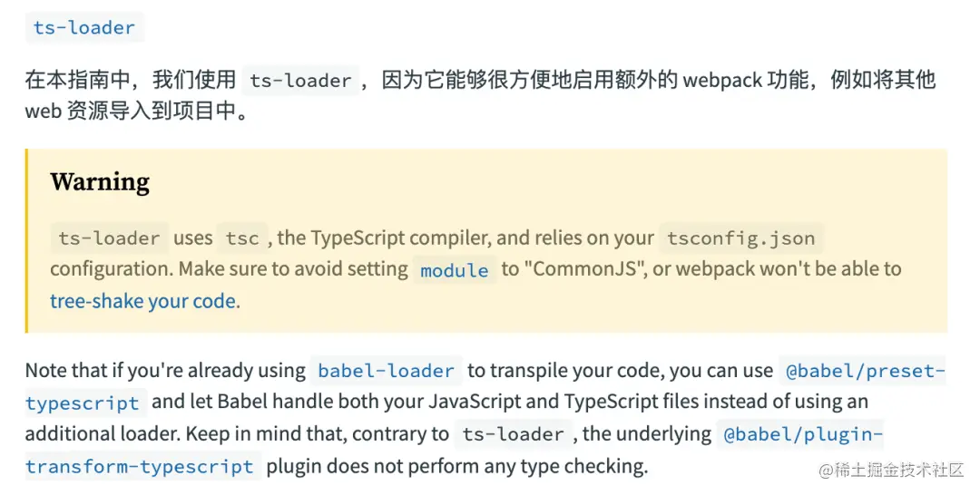Follow the tree-shake your code link
The width and height of the screenshot is (980, 495).
143,302
